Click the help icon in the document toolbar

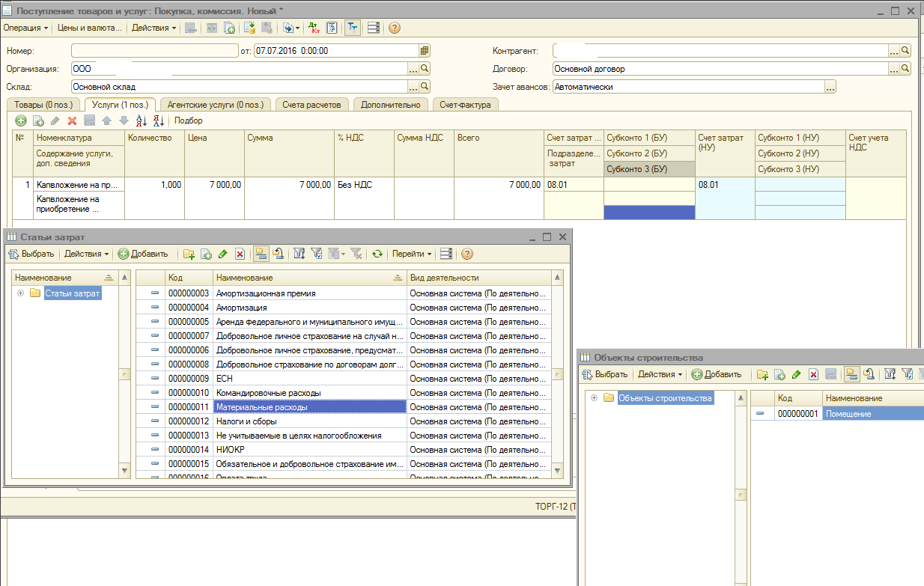(x=394, y=28)
